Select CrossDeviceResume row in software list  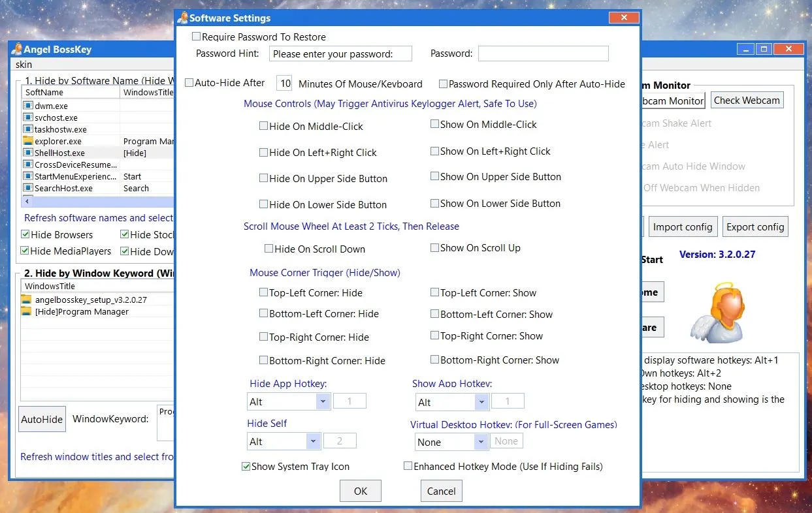(x=98, y=164)
